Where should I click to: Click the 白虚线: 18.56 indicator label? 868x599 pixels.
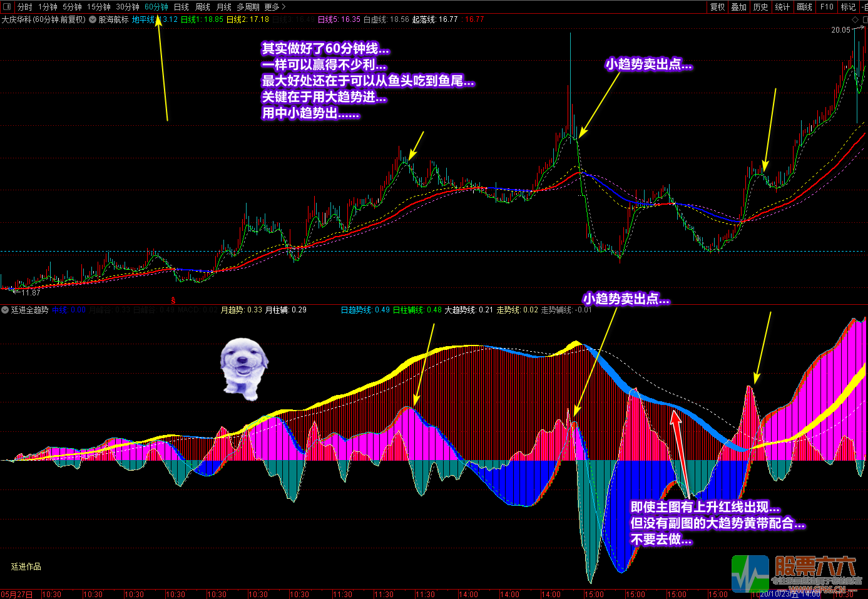coord(386,19)
